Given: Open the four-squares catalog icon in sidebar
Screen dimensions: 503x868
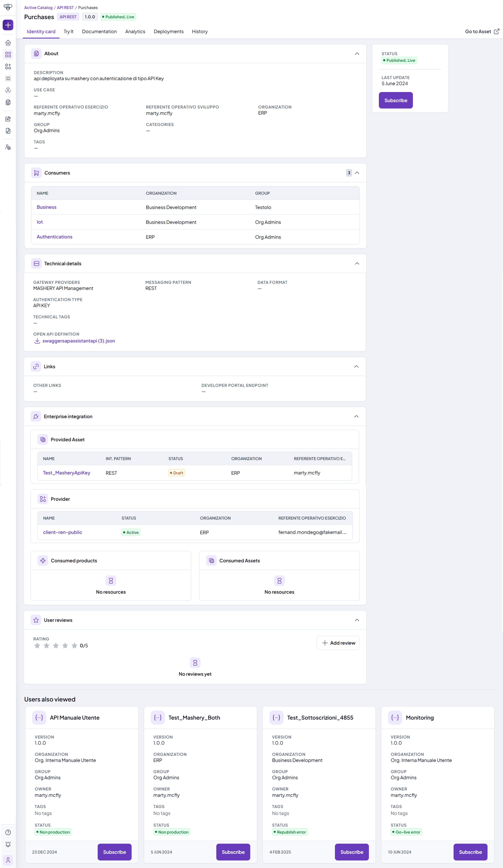Looking at the screenshot, I should click(8, 54).
